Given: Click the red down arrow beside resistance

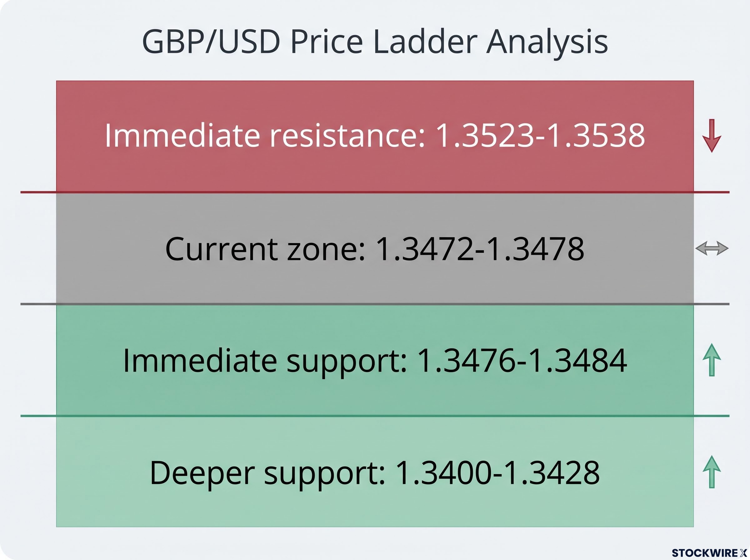Looking at the screenshot, I should 712,136.
